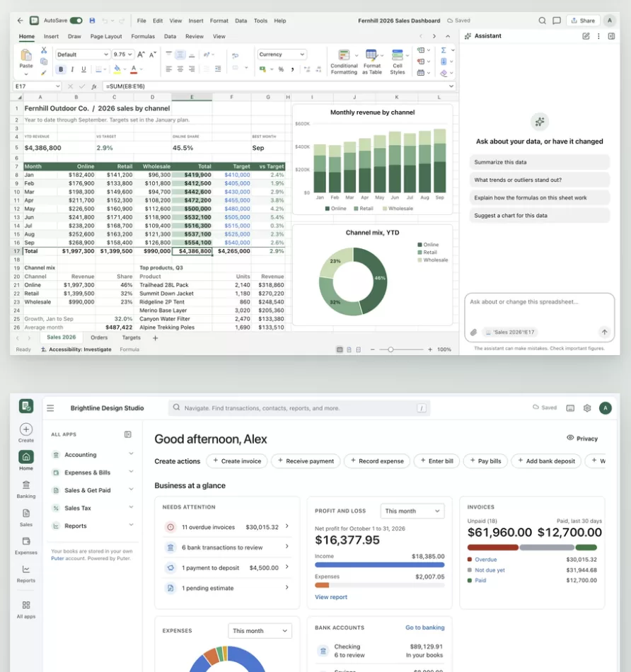Toggle the AutoSave switch
Screen dimensions: 631x672
coord(76,21)
